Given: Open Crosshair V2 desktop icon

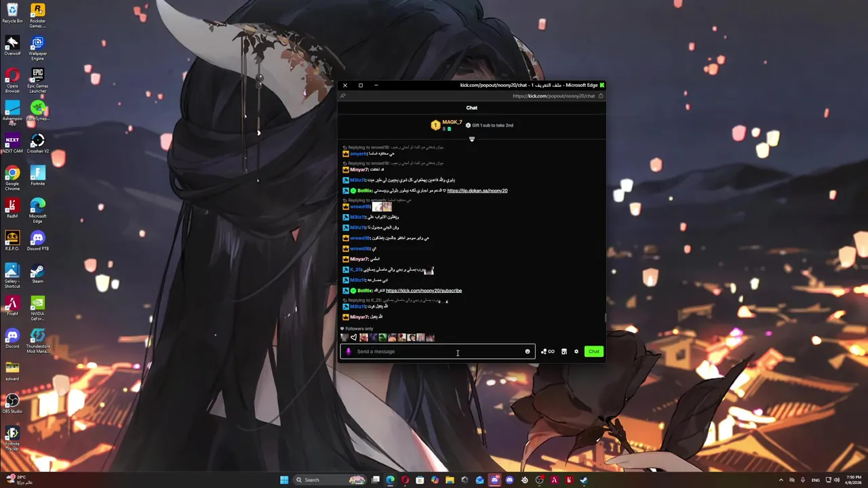Looking at the screenshot, I should pos(37,143).
